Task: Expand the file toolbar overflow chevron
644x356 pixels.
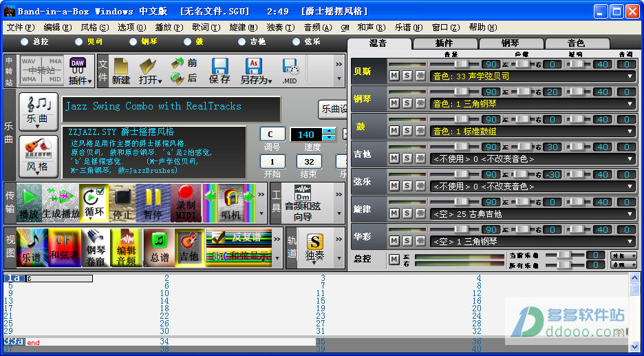Action: 339,64
